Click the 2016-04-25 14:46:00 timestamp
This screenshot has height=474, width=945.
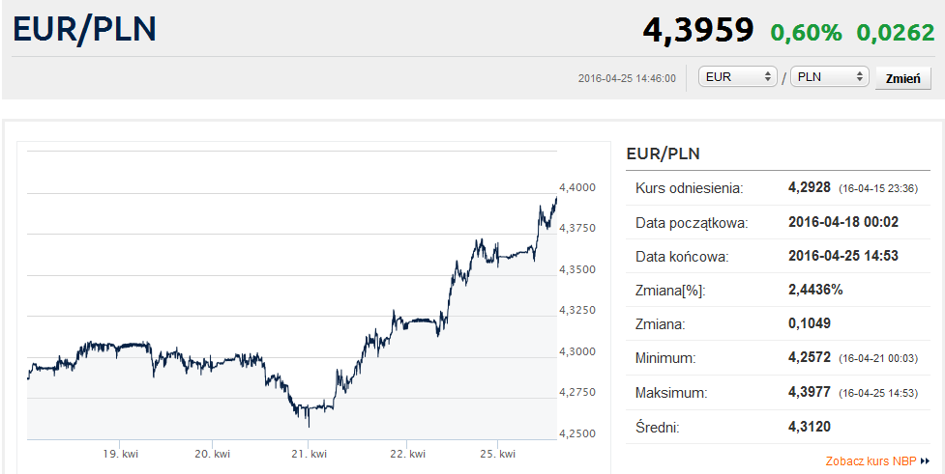pos(627,78)
